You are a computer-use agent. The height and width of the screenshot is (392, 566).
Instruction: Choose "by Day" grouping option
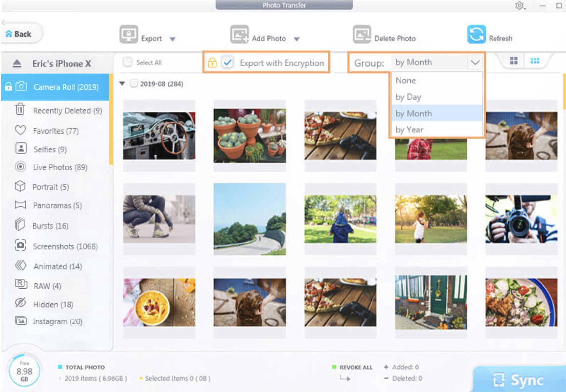point(408,97)
